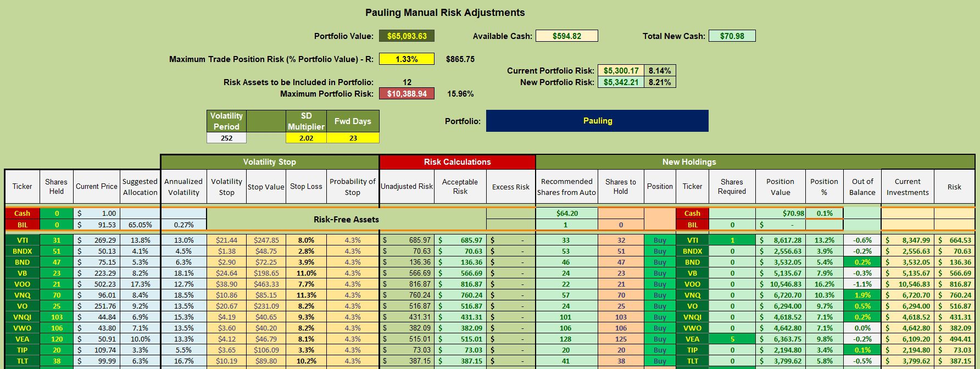The width and height of the screenshot is (980, 369).
Task: Select the VNQ stop loss 11.3%
Action: click(306, 295)
